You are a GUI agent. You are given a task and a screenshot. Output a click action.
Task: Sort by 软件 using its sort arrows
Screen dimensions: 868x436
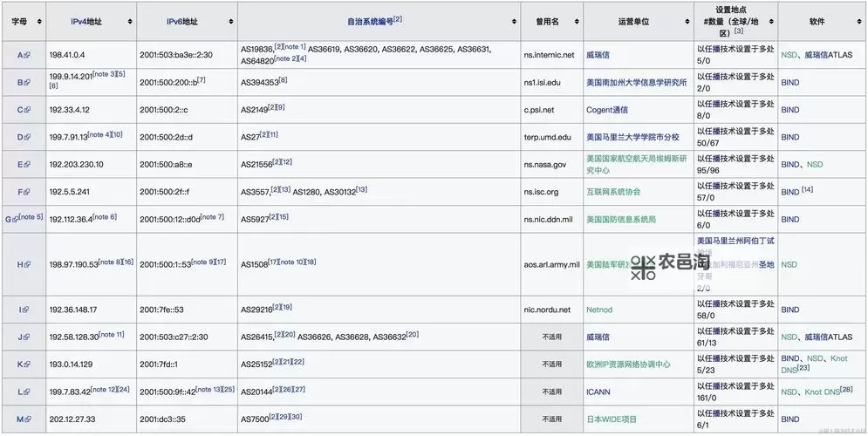(x=860, y=22)
